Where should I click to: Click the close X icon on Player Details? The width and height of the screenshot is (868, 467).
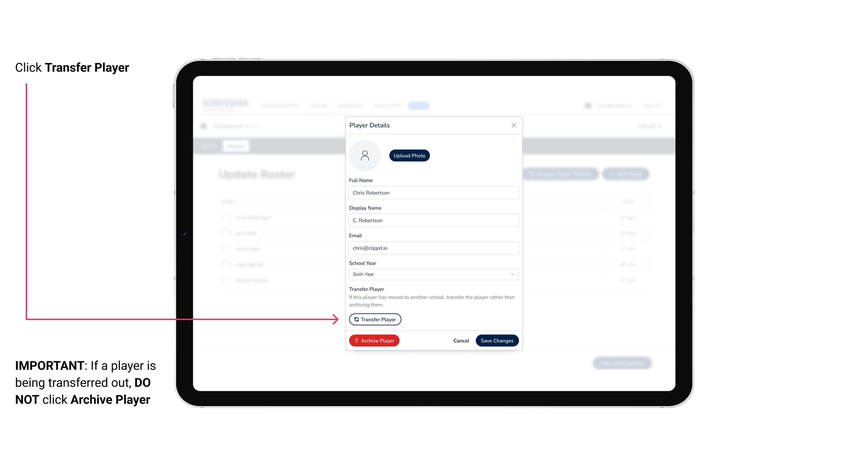(x=514, y=125)
